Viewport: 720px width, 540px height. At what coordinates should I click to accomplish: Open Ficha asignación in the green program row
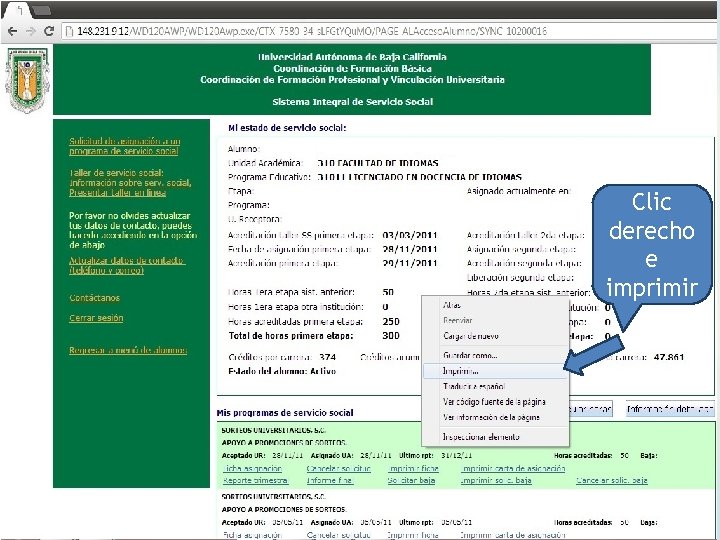click(x=253, y=468)
